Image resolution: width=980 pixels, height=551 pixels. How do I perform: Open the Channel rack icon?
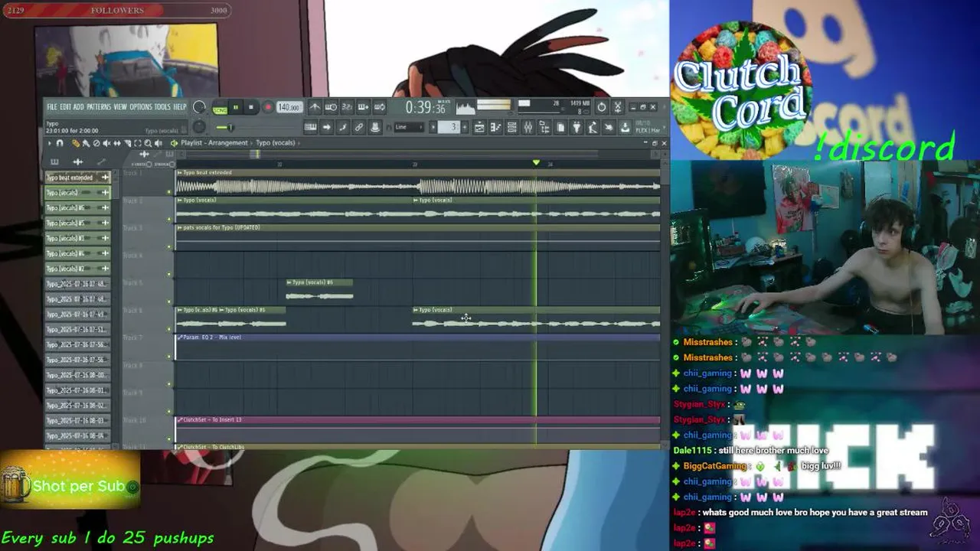tap(512, 127)
